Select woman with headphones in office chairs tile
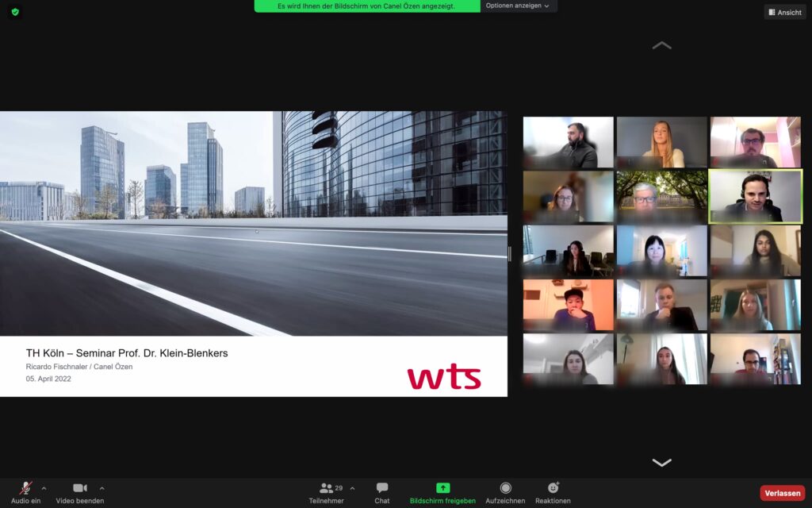 click(568, 250)
